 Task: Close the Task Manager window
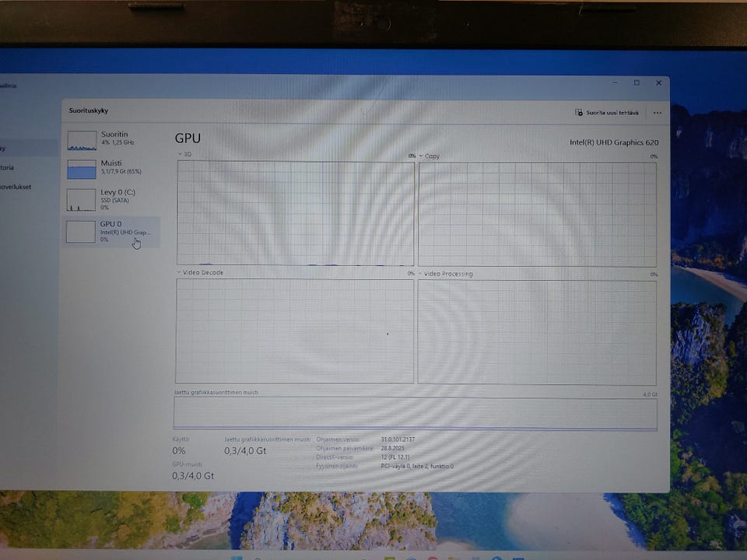point(658,83)
